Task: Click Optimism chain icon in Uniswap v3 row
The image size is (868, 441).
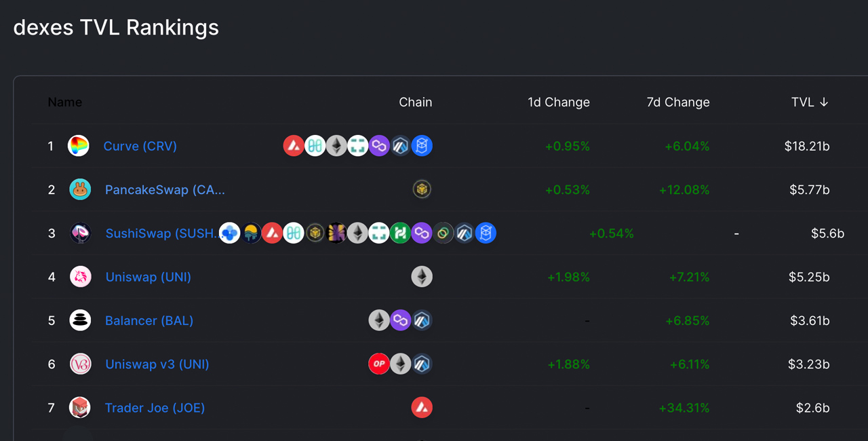Action: click(379, 364)
